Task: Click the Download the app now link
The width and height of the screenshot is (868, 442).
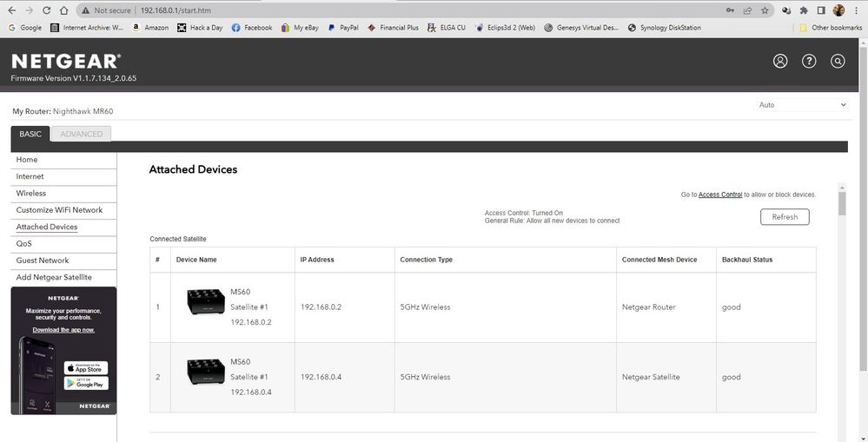Action: (63, 330)
